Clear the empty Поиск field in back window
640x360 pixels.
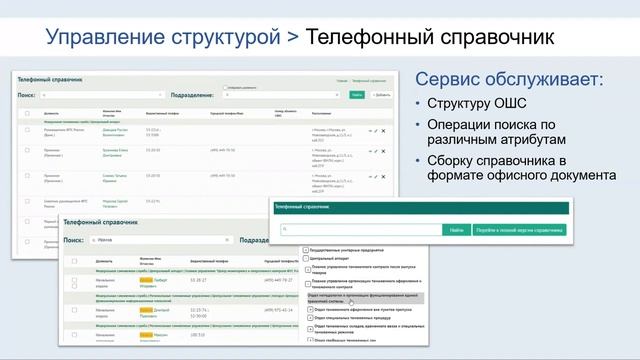pos(160,95)
